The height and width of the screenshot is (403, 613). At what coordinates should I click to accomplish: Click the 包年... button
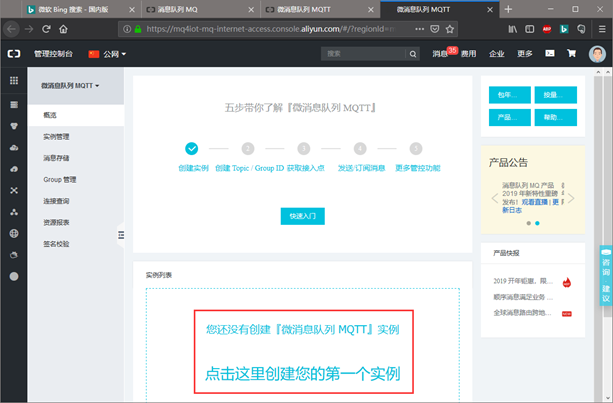[x=510, y=95]
